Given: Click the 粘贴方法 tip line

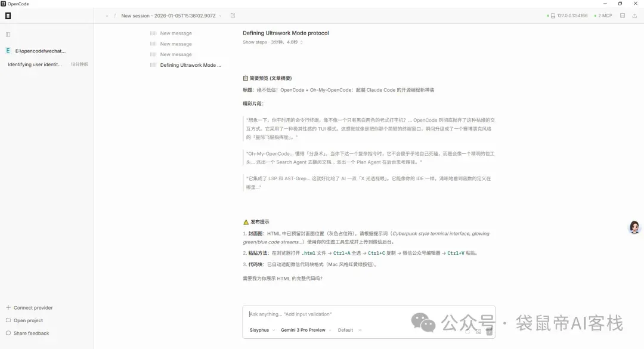Looking at the screenshot, I should [x=360, y=253].
